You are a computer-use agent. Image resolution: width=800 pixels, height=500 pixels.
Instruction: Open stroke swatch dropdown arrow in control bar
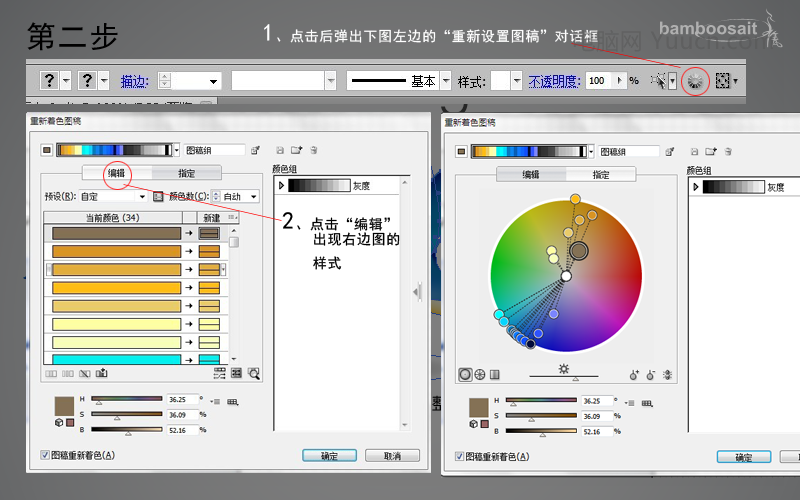click(x=104, y=81)
